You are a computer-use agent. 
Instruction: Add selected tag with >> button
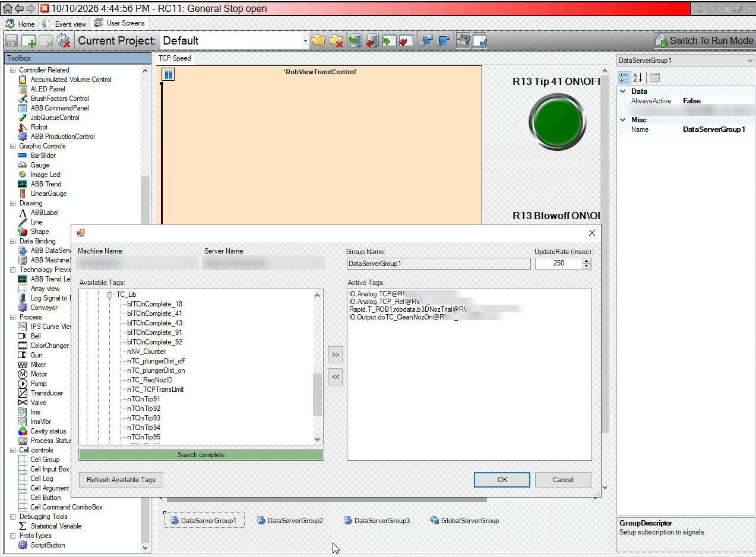336,355
